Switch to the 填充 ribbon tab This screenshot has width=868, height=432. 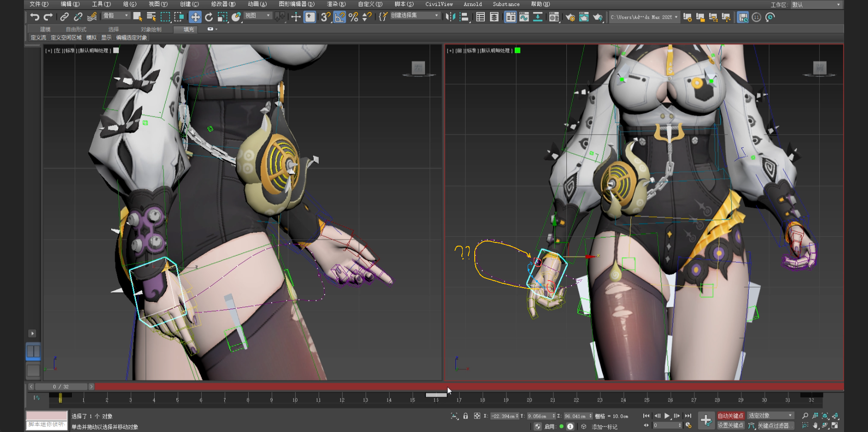pos(189,29)
